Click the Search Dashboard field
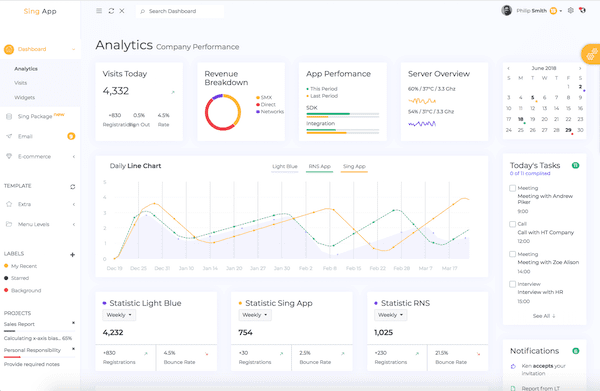The height and width of the screenshot is (391, 600). [180, 11]
